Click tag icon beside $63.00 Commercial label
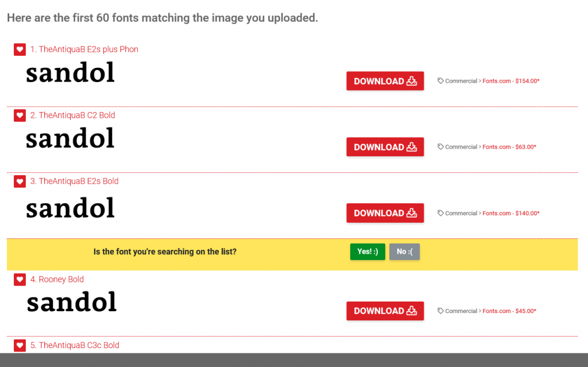 tap(440, 146)
